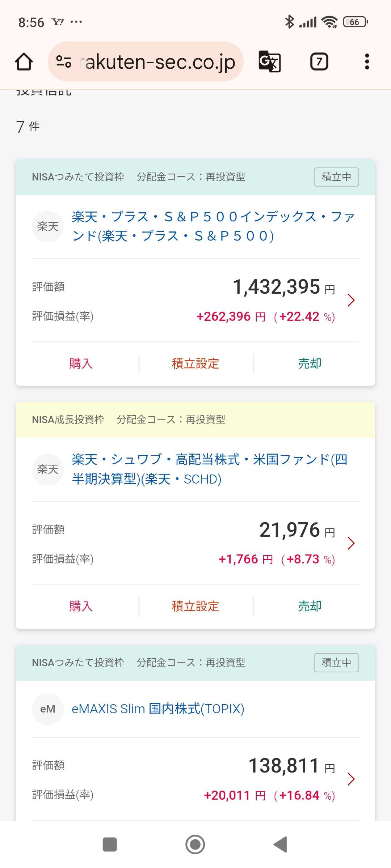The image size is (391, 868).
Task: Expand details arrow for 1,432,395 円 holding
Action: (x=351, y=300)
